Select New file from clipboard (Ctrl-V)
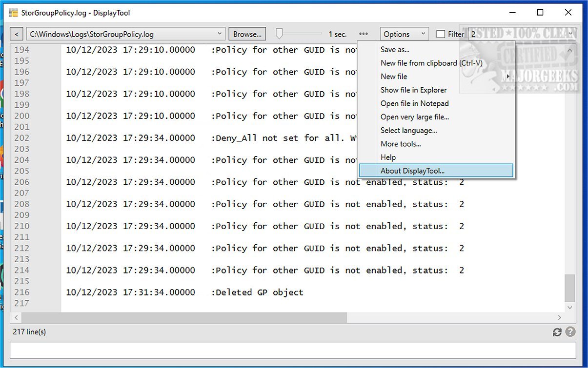This screenshot has width=588, height=368. [436, 63]
